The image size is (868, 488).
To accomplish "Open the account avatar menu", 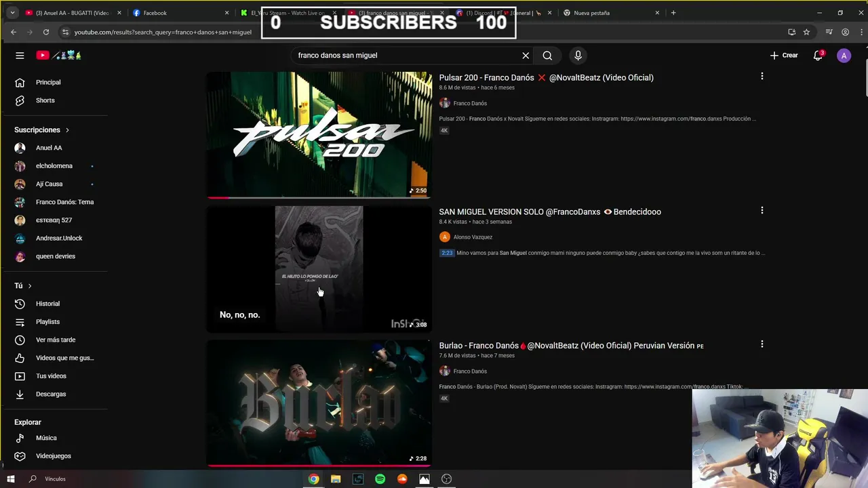I will pyautogui.click(x=844, y=56).
